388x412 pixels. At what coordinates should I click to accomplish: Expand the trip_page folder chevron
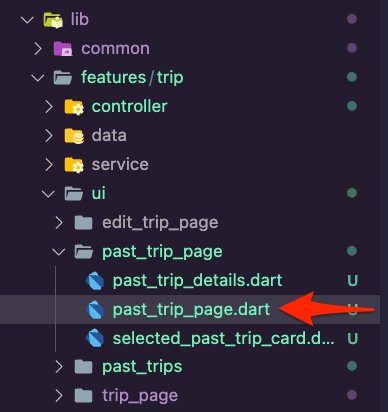coord(59,396)
